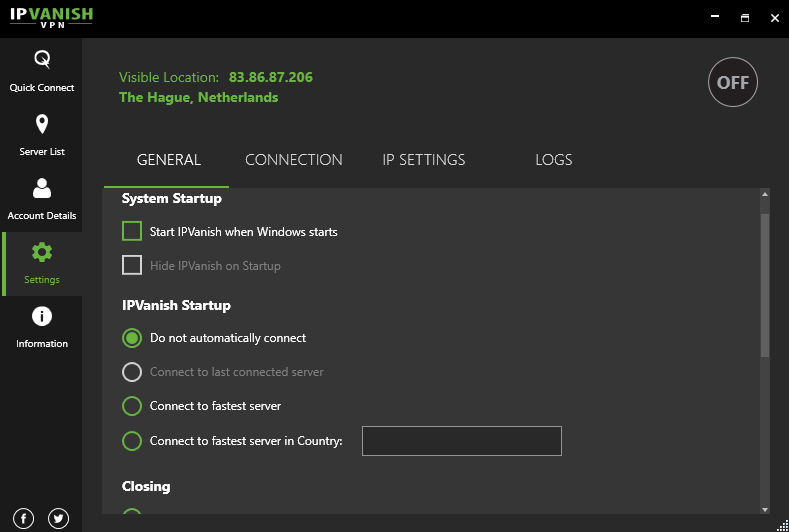Screen dimensions: 789x532
Task: Open the LOGS tab
Action: pyautogui.click(x=554, y=160)
